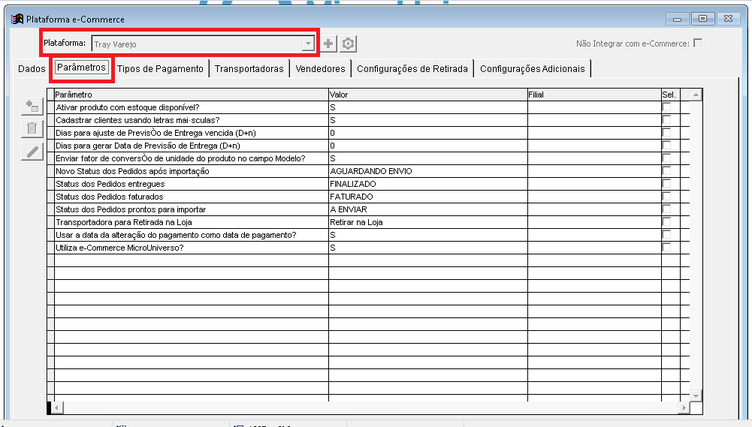Check Sel. box for Usar a data da alteração row

tap(667, 235)
